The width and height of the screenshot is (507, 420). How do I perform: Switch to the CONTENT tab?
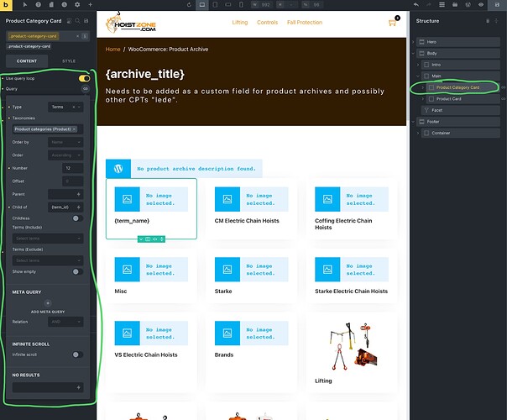(27, 61)
